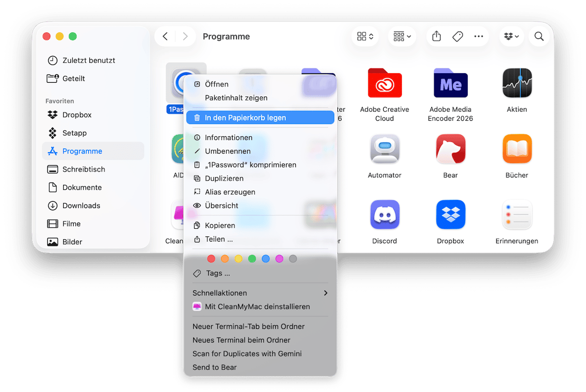Click the tag icon in toolbar

pos(458,36)
